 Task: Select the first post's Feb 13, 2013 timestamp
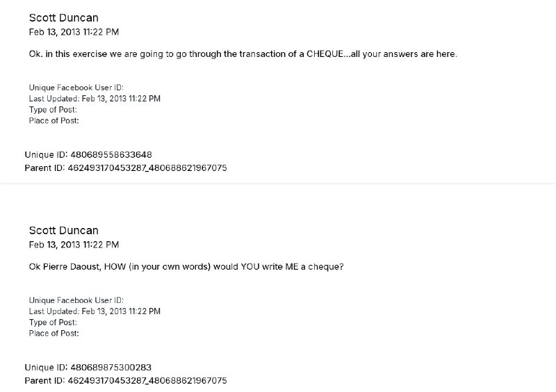pos(74,32)
